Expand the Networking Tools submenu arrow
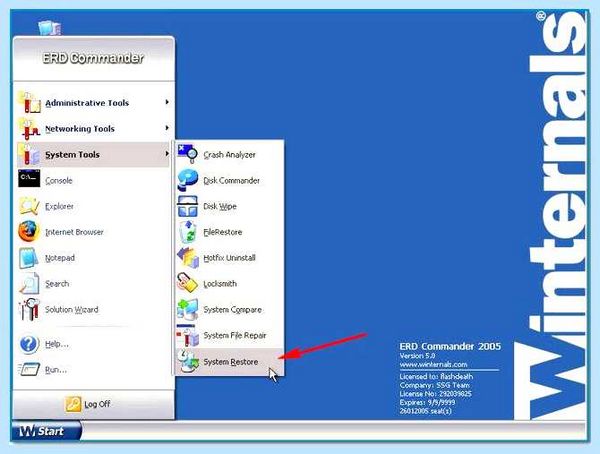The width and height of the screenshot is (600, 454). click(167, 128)
